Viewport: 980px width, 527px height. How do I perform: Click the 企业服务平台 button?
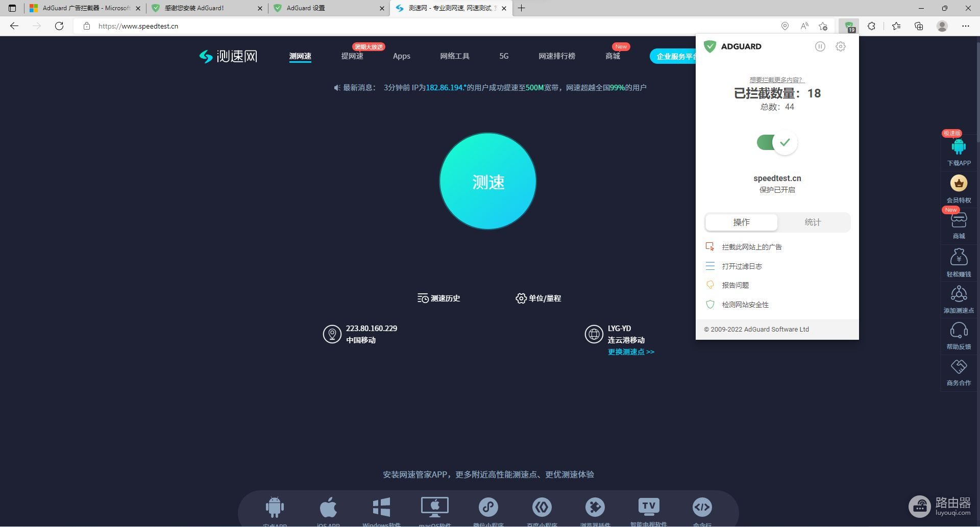pyautogui.click(x=673, y=56)
